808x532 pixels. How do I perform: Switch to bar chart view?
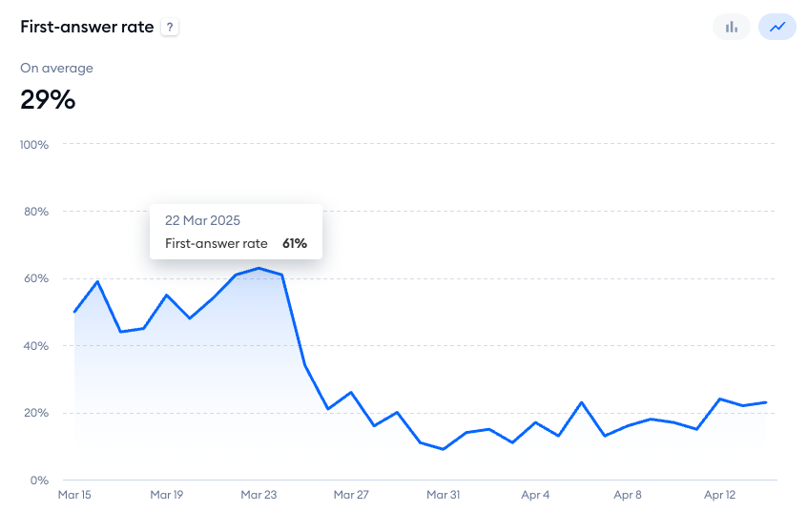(x=732, y=27)
